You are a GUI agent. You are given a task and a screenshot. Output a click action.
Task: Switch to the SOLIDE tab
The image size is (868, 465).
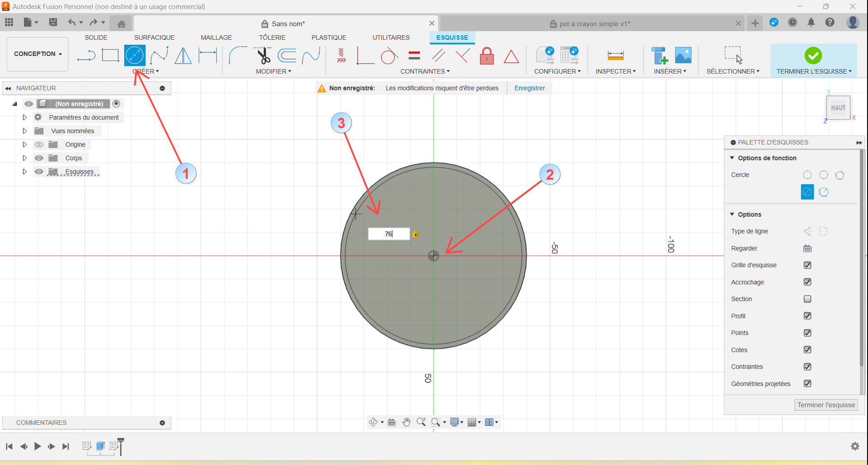96,37
